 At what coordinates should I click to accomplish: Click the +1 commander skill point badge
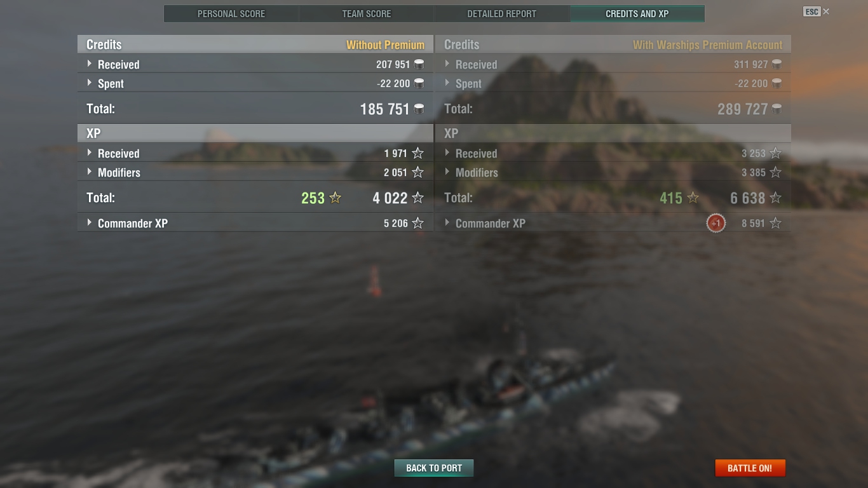tap(715, 223)
